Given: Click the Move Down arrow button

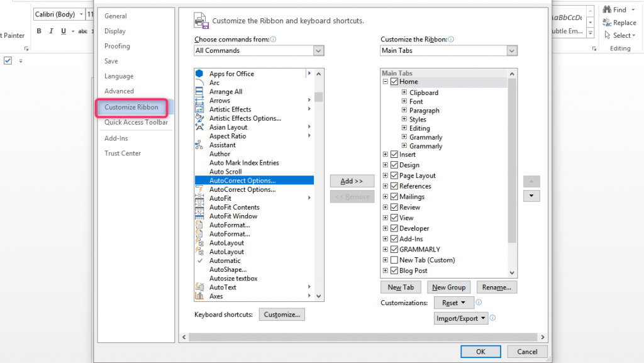Looking at the screenshot, I should click(x=531, y=196).
